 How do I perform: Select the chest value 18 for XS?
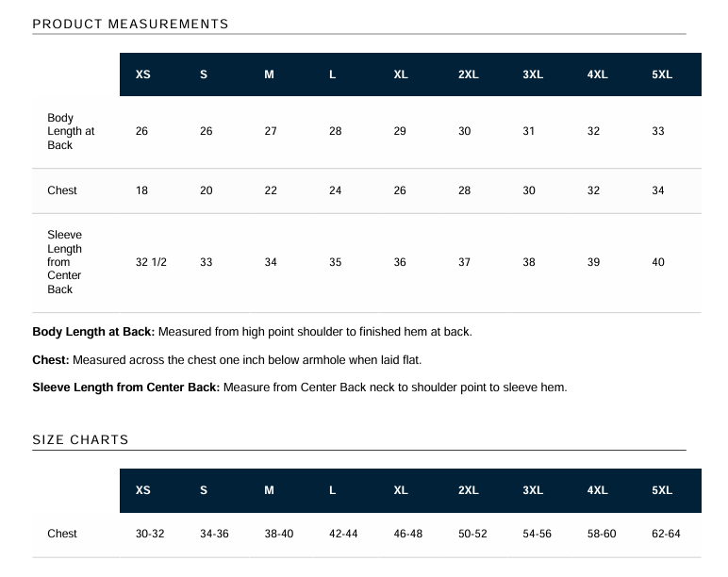pos(141,190)
